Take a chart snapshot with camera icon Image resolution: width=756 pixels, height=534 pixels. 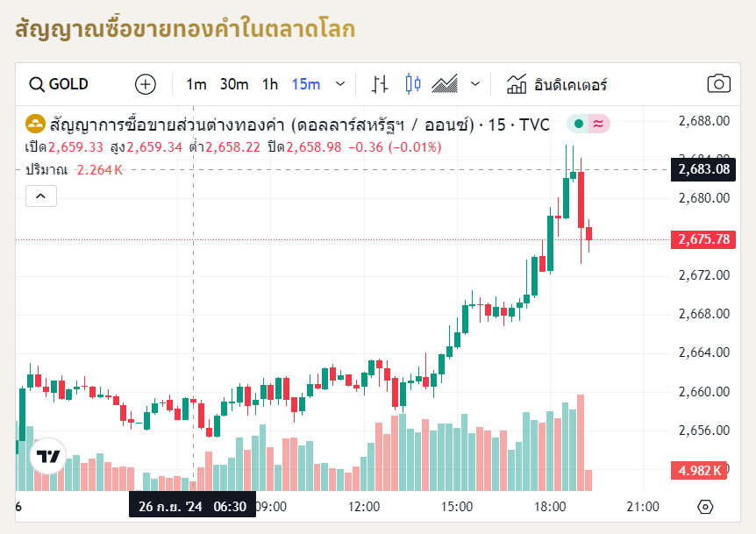tap(718, 84)
